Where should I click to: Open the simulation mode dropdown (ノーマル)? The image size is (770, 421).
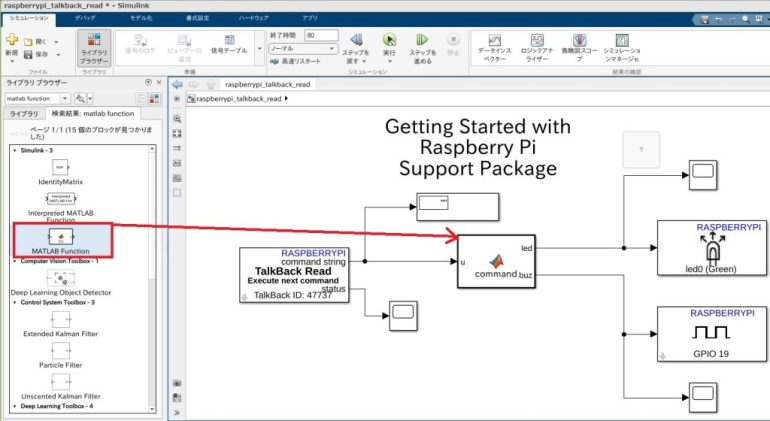coord(302,48)
